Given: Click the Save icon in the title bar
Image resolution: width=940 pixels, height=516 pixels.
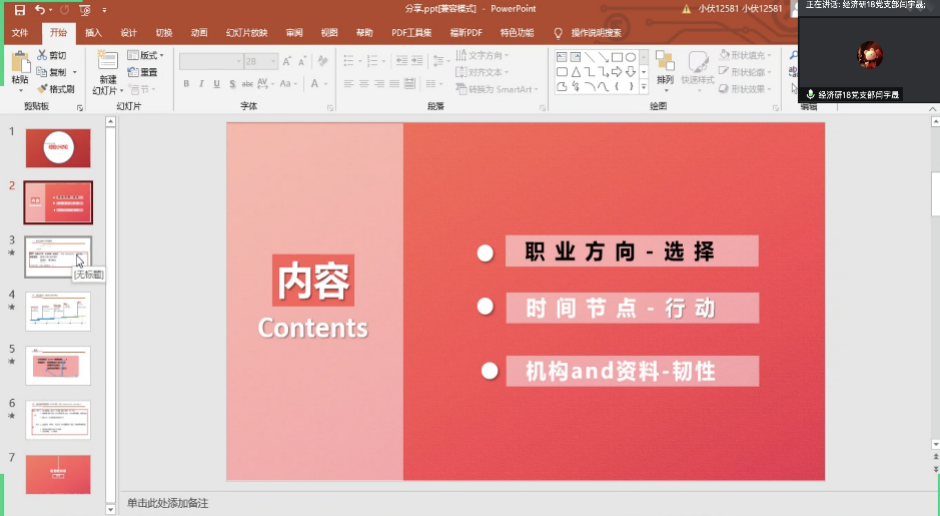Looking at the screenshot, I should tap(19, 10).
